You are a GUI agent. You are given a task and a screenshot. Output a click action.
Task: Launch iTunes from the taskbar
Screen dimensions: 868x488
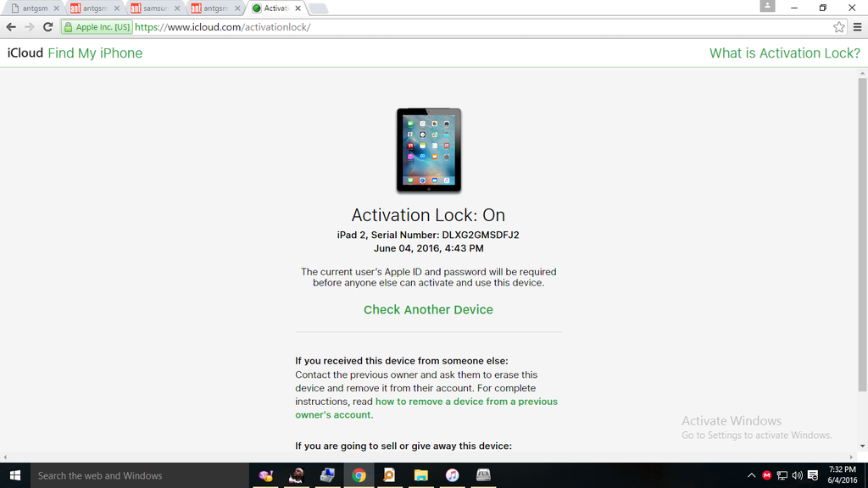[452, 475]
